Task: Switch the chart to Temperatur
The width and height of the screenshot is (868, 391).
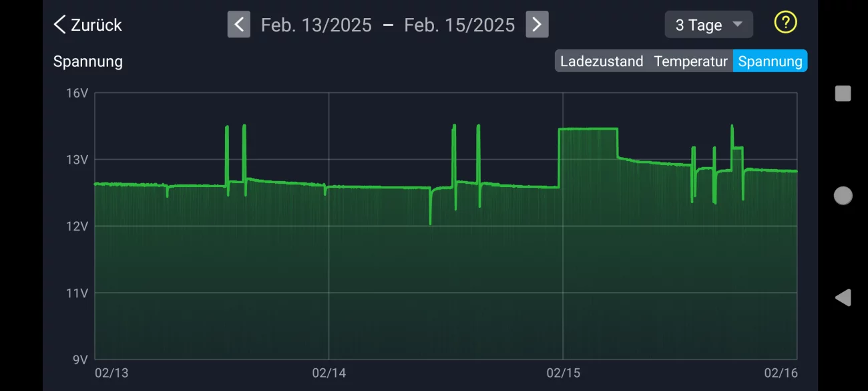Action: [x=690, y=61]
